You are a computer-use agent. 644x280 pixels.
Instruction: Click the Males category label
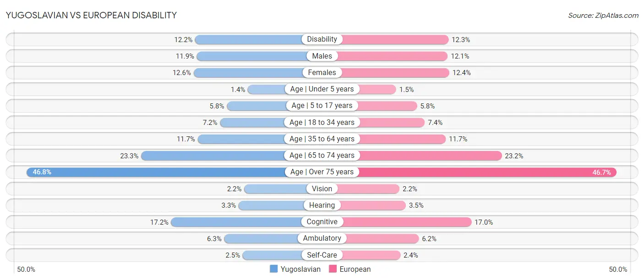tap(322, 56)
